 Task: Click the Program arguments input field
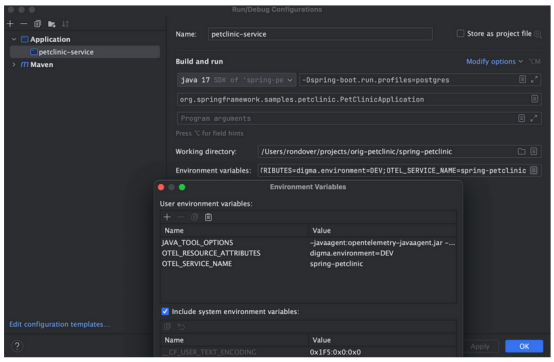pos(346,118)
